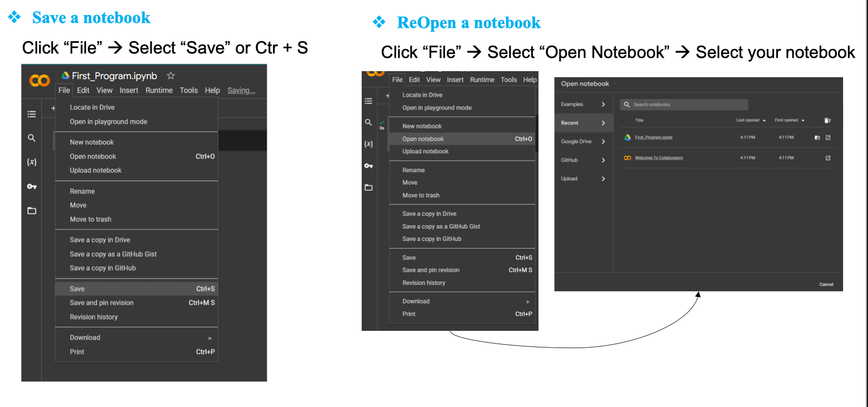Click the Saving... status link
This screenshot has width=868, height=407.
(x=241, y=91)
